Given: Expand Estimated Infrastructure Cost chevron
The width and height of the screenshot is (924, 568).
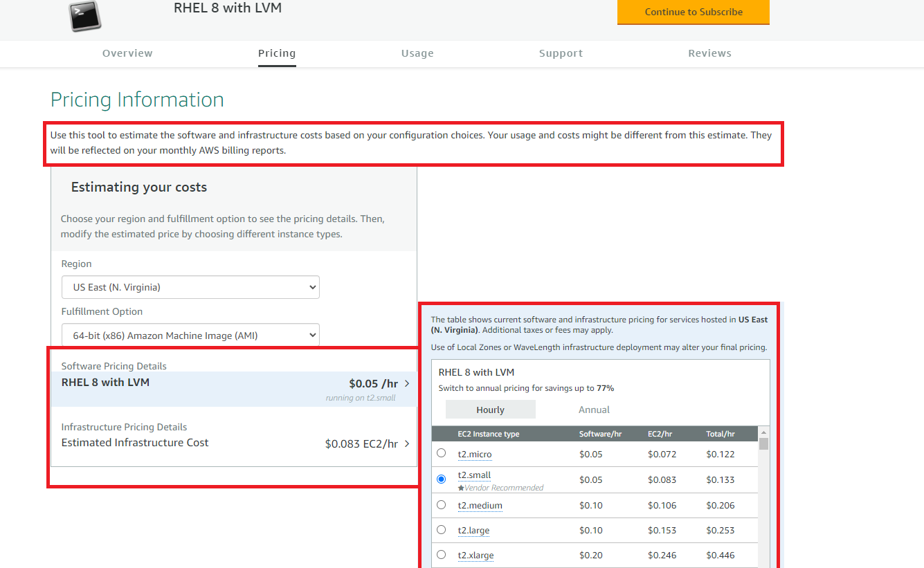Looking at the screenshot, I should [407, 443].
